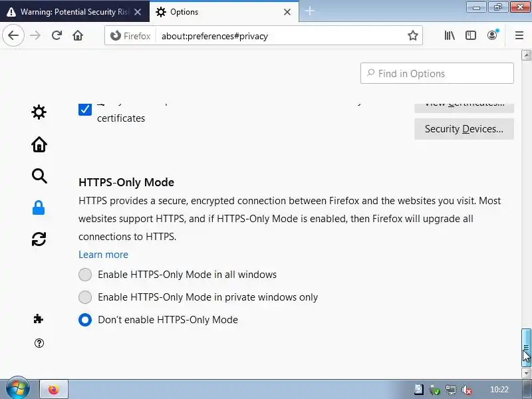Reload the current page
The image size is (532, 399).
(57, 35)
